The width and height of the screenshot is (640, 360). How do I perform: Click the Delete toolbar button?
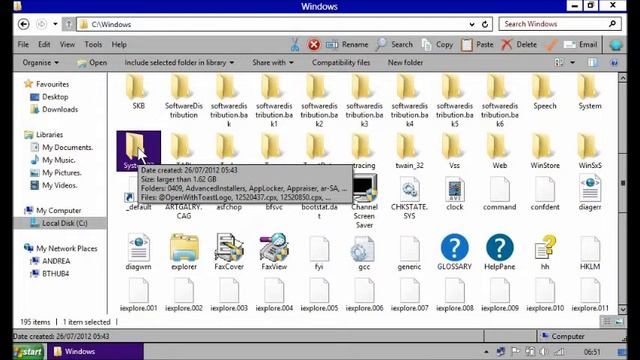(519, 44)
